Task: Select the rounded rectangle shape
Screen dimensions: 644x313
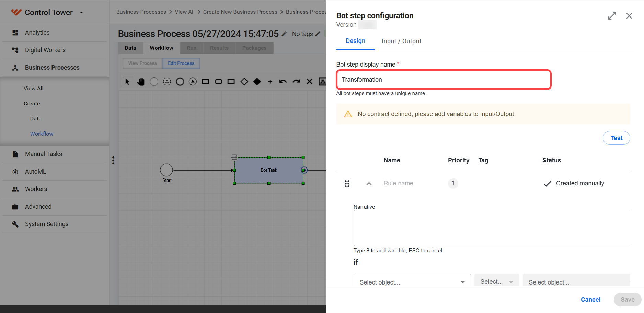Action: click(x=218, y=82)
